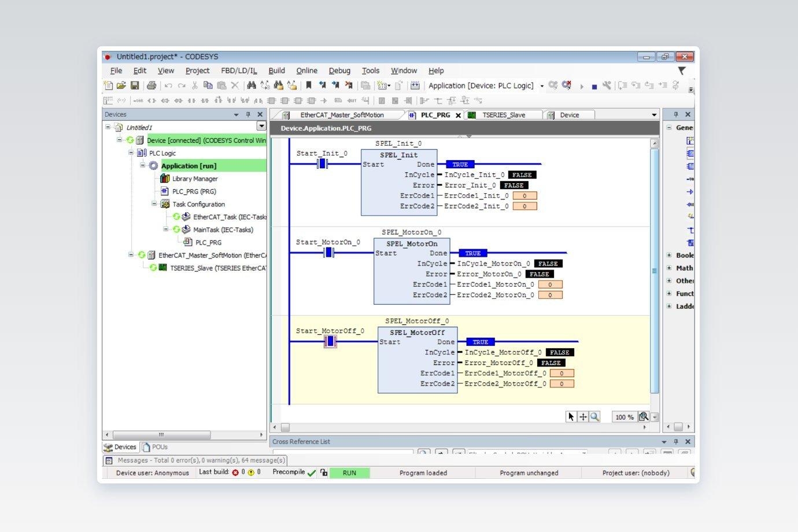Image resolution: width=798 pixels, height=532 pixels.
Task: Pin the Devices panel
Action: (248, 114)
